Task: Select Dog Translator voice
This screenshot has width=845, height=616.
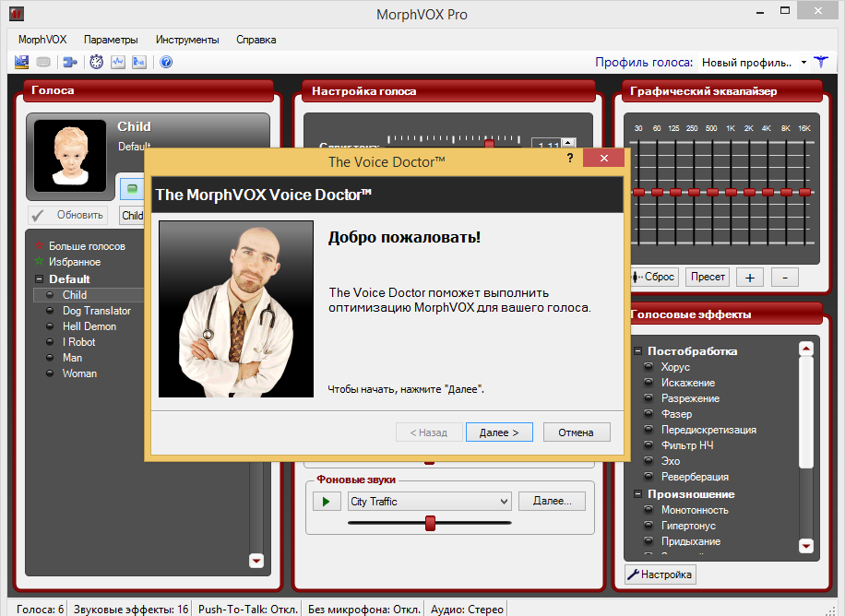Action: pos(97,311)
